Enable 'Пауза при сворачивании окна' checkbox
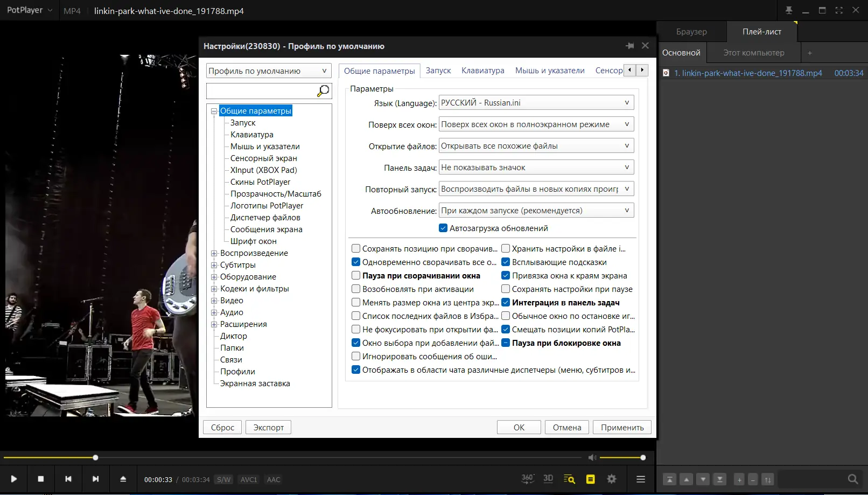 click(356, 276)
